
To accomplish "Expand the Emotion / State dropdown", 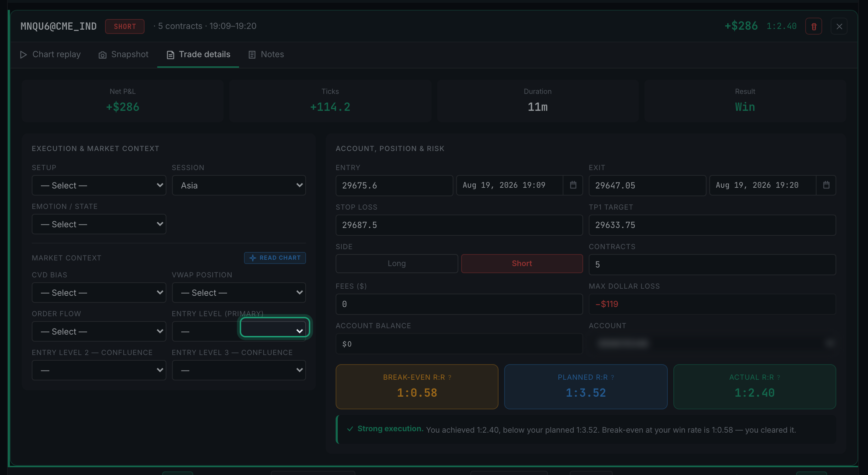I will (x=99, y=224).
